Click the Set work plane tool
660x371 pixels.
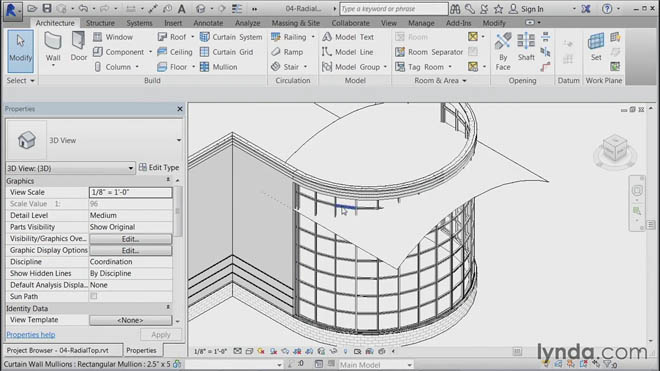tap(596, 47)
